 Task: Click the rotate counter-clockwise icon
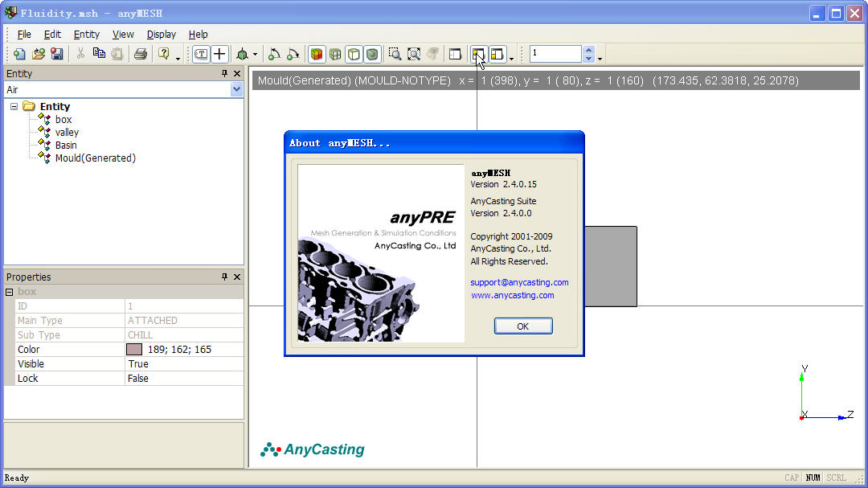[x=275, y=54]
